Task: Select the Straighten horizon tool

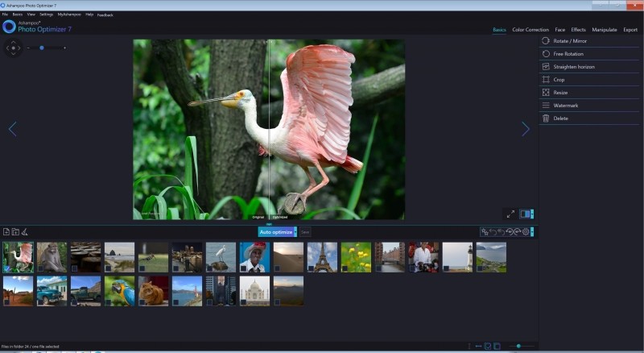Action: (x=589, y=67)
